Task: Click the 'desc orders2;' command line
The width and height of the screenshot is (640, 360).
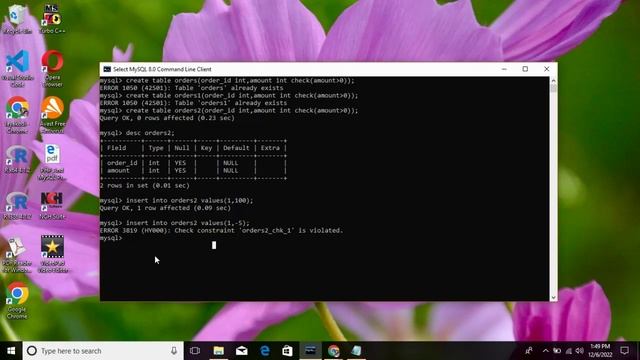Action: tap(137, 133)
